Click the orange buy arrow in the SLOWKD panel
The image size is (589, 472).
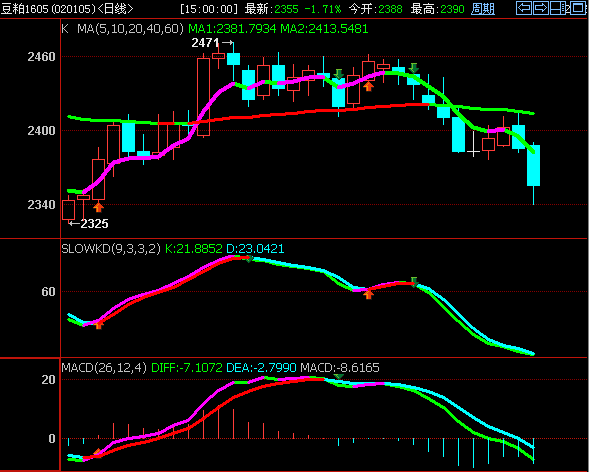pyautogui.click(x=369, y=294)
